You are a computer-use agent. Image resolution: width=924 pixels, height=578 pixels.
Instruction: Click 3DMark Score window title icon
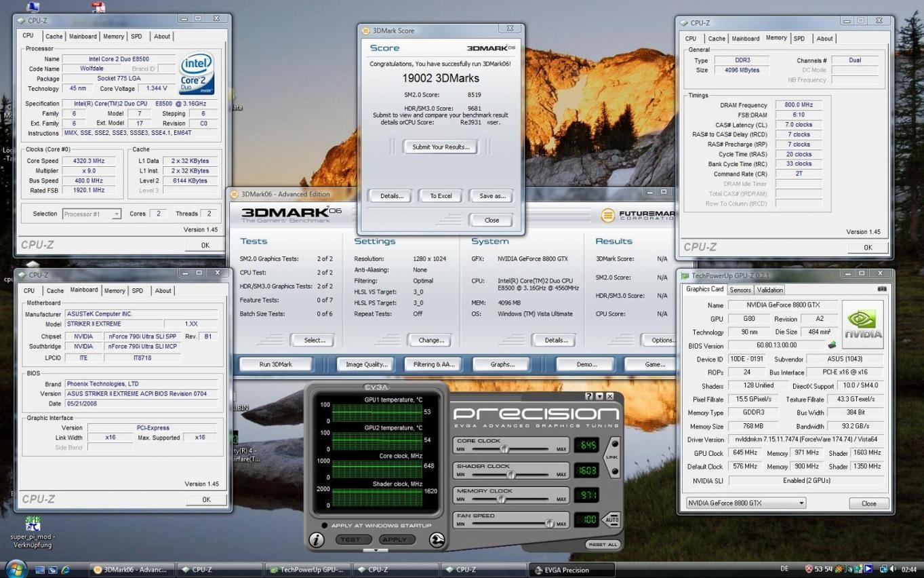pos(365,31)
